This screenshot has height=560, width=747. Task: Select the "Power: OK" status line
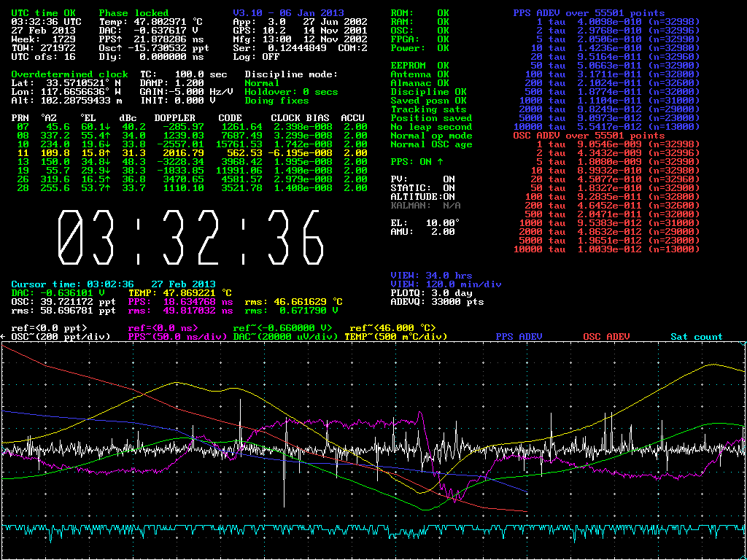(x=419, y=48)
